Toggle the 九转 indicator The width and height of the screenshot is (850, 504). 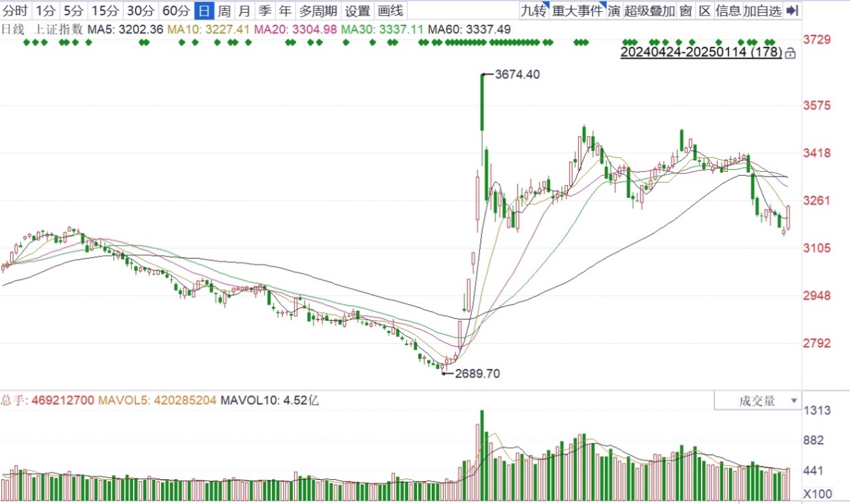534,11
